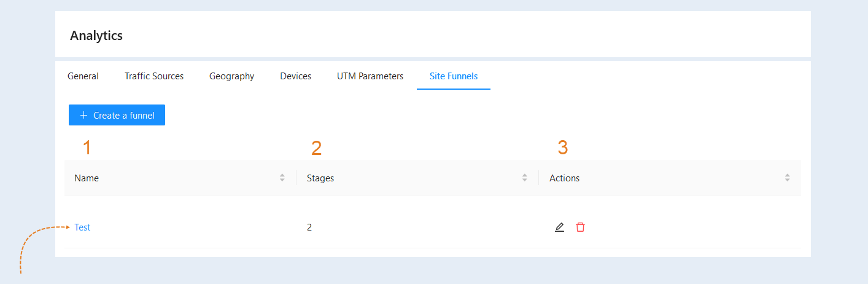Select the Site Funnels tab

click(454, 76)
